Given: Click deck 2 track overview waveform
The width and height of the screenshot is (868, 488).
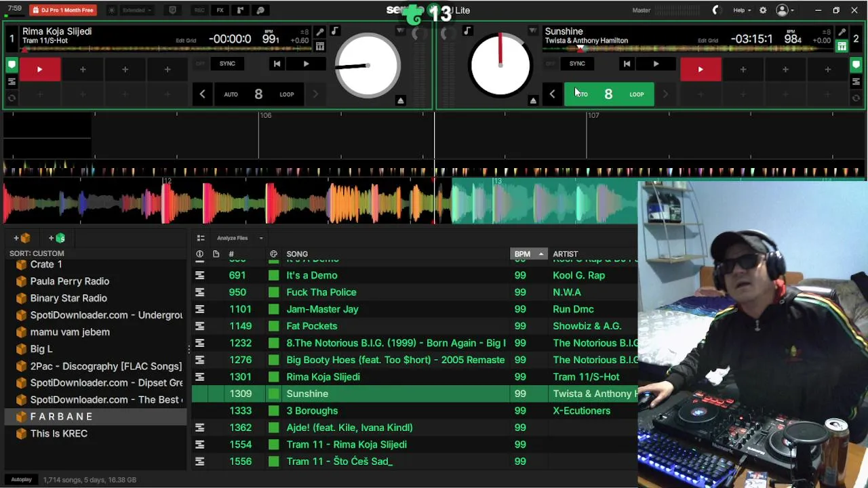Looking at the screenshot, I should coord(688,49).
